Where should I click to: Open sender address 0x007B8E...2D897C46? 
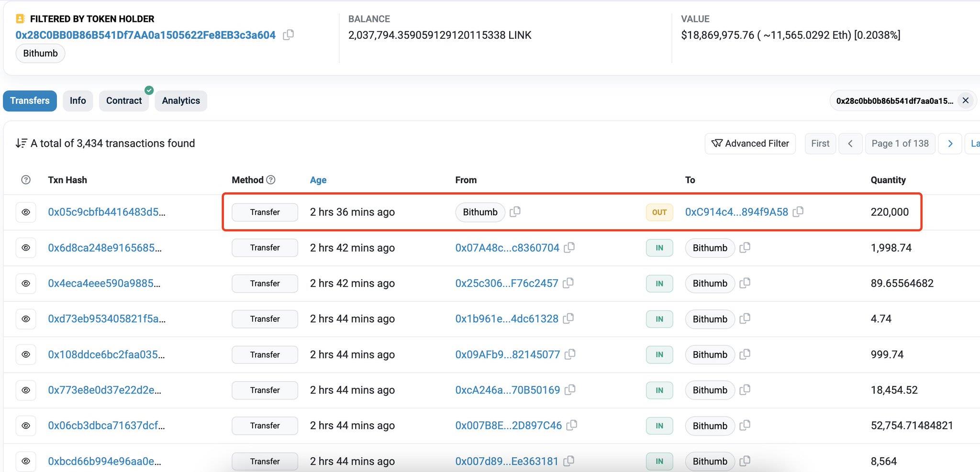pos(509,425)
